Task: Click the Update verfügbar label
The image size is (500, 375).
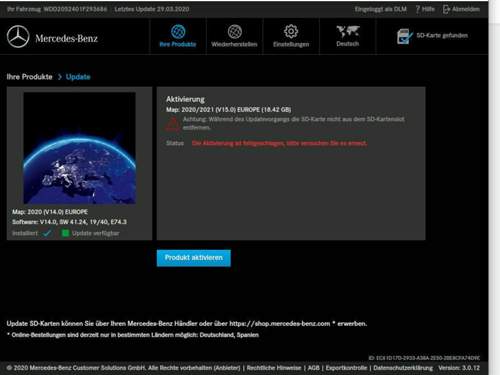Action: click(x=96, y=233)
